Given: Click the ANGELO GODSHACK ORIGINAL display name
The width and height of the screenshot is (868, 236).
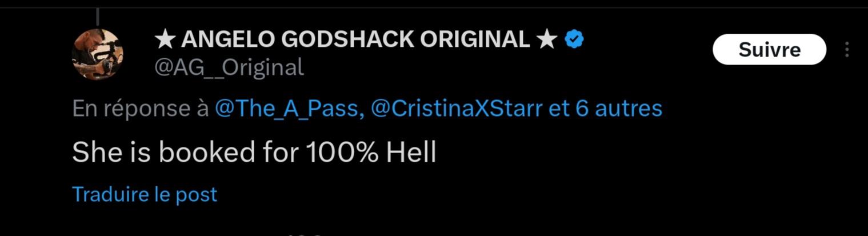Looking at the screenshot, I should pyautogui.click(x=355, y=39).
